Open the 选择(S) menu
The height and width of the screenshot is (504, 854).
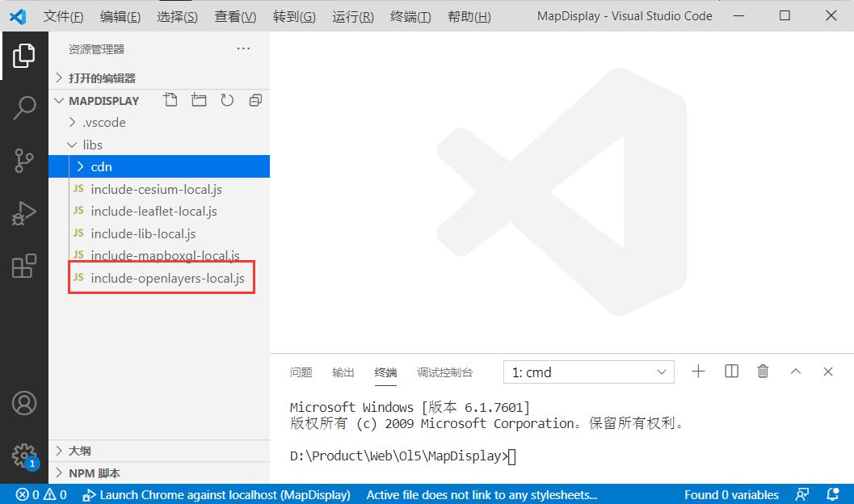coord(177,17)
